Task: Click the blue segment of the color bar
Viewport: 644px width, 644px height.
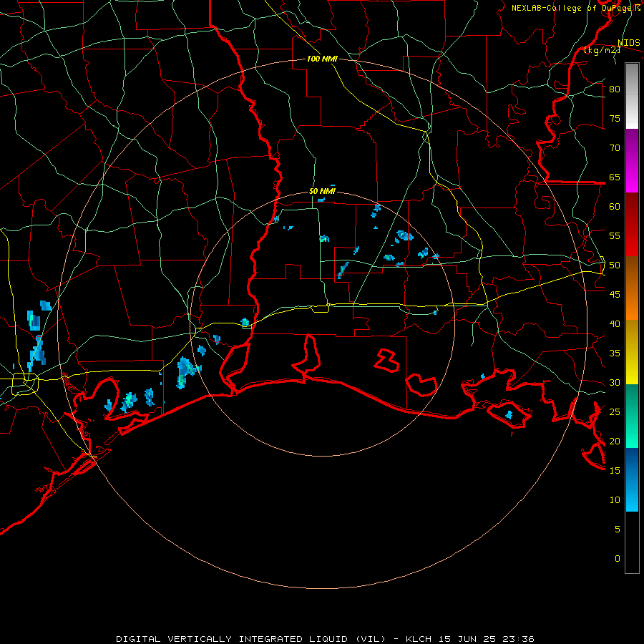Action: tap(632, 479)
